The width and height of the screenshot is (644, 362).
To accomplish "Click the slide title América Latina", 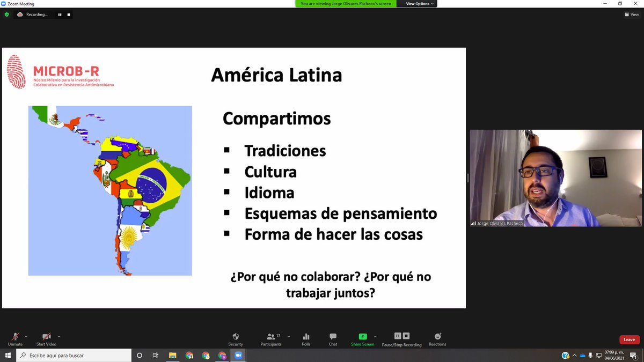I will [x=276, y=75].
